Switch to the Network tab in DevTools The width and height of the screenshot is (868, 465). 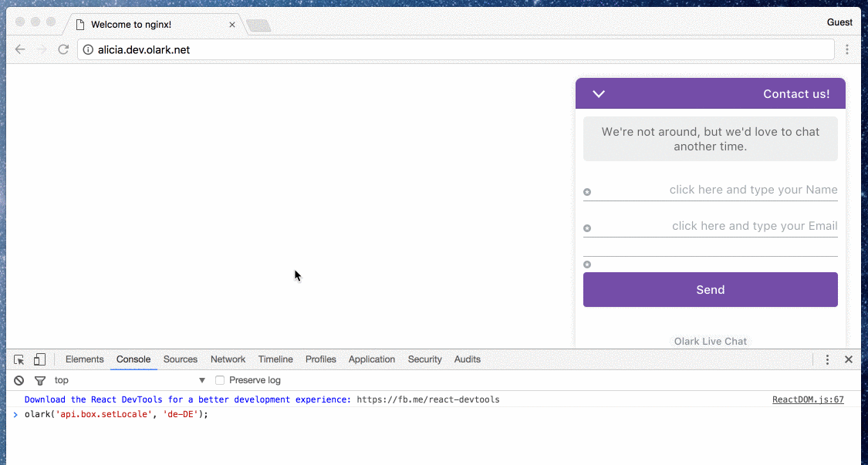pos(228,359)
